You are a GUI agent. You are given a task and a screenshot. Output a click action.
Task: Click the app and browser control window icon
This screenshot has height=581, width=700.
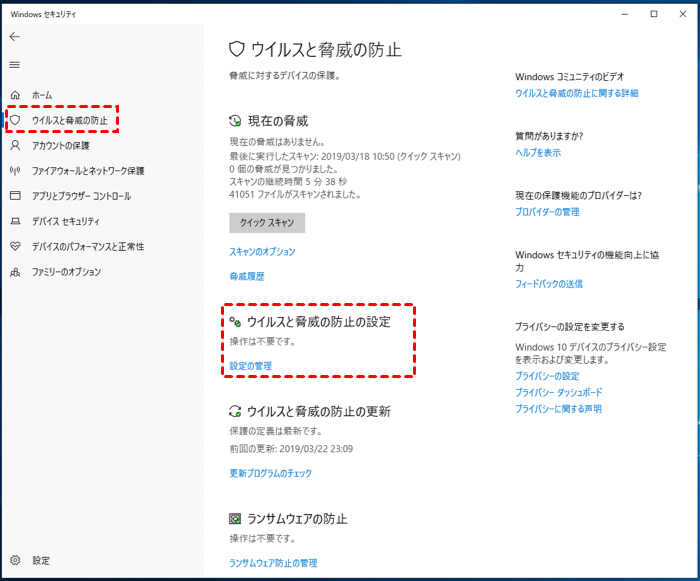(x=15, y=196)
